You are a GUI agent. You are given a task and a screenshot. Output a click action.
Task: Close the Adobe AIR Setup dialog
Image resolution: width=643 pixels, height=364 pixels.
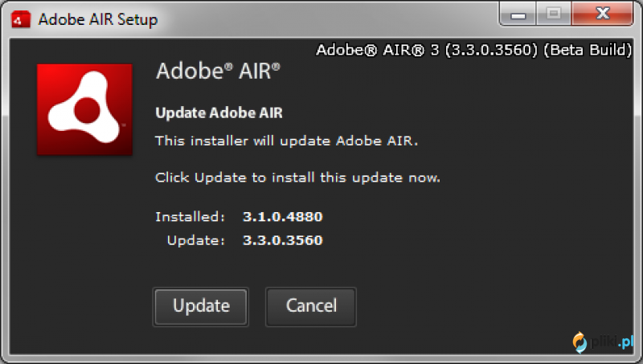(602, 14)
